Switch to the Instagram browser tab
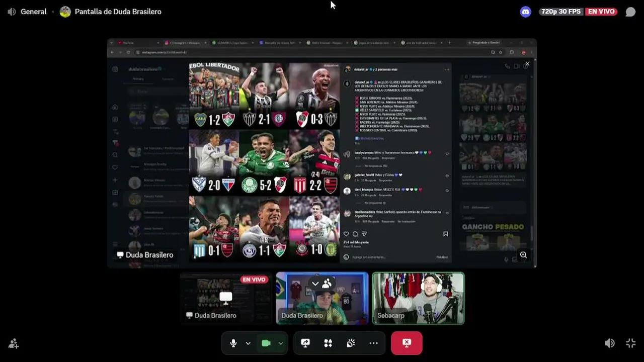644x362 pixels. [185, 43]
